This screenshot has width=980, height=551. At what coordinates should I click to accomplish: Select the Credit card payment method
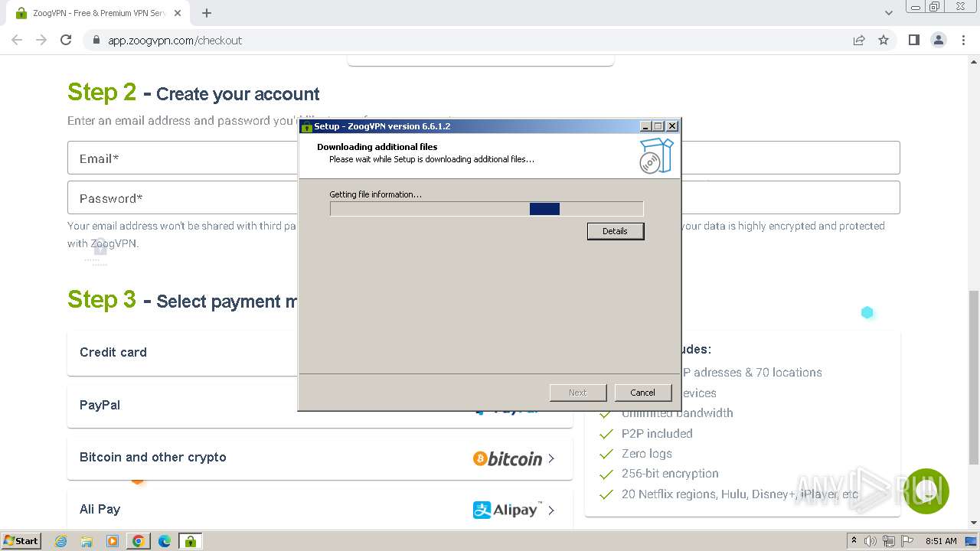click(x=184, y=353)
